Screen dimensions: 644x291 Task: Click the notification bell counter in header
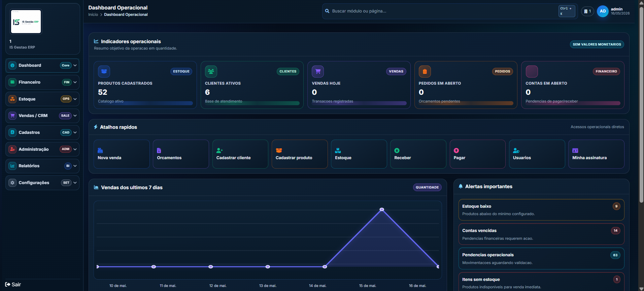(x=587, y=11)
